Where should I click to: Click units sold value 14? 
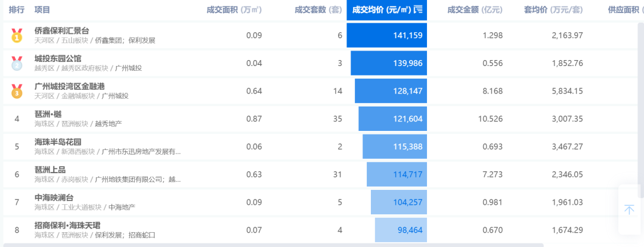tap(338, 91)
